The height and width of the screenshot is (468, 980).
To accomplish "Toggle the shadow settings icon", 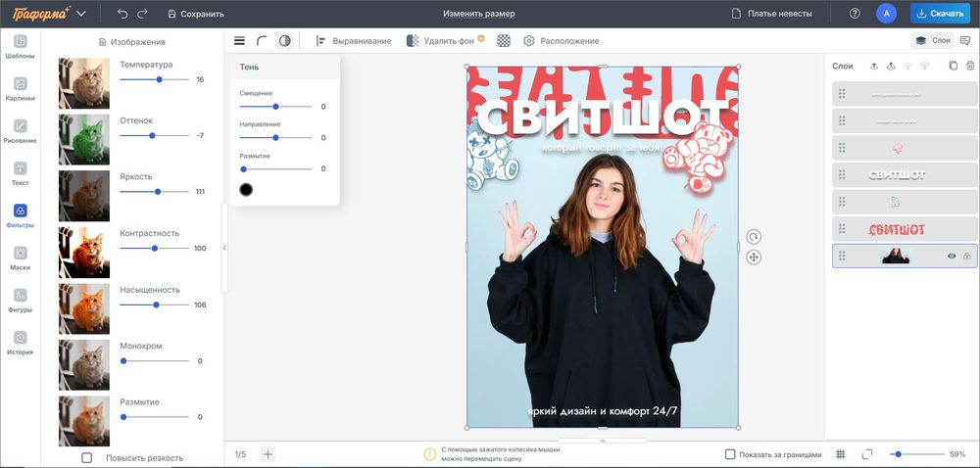I will (x=285, y=40).
